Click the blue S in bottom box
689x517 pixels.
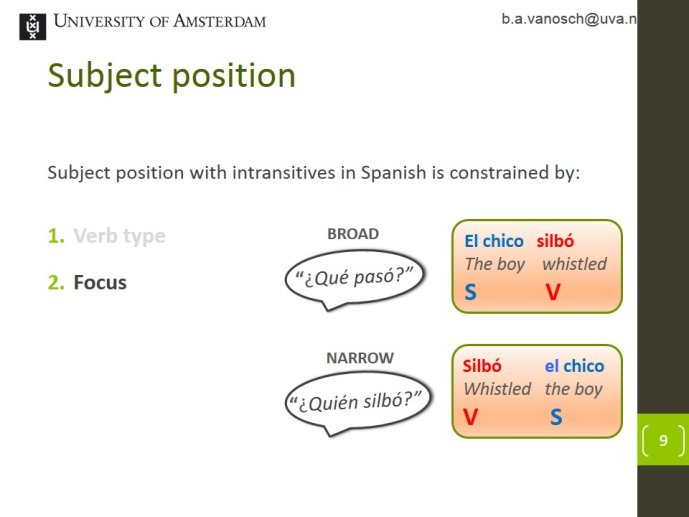pyautogui.click(x=556, y=417)
